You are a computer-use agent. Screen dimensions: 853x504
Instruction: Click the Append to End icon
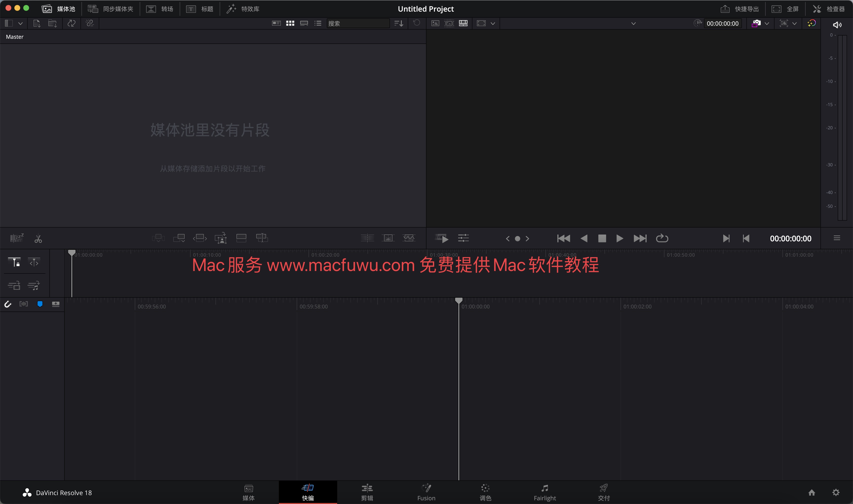click(x=179, y=238)
